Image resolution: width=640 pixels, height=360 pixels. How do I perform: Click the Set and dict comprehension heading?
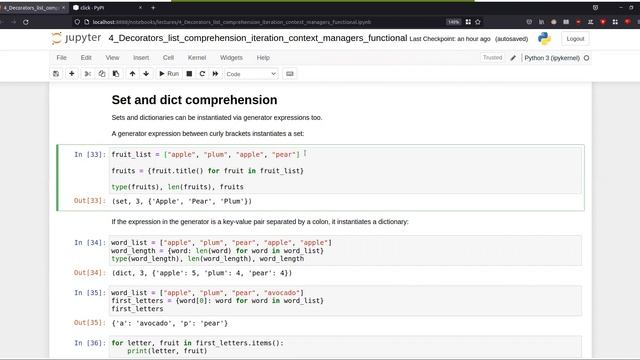coord(194,100)
